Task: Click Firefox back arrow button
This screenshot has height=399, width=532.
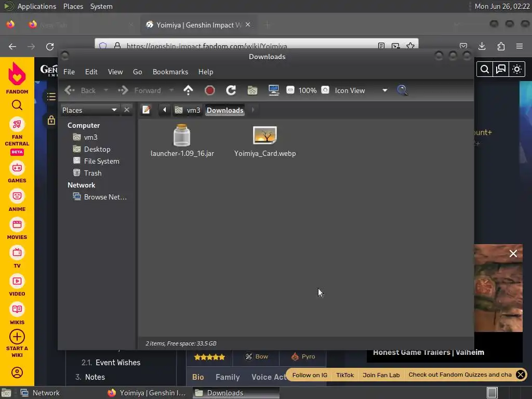Action: pos(12,46)
